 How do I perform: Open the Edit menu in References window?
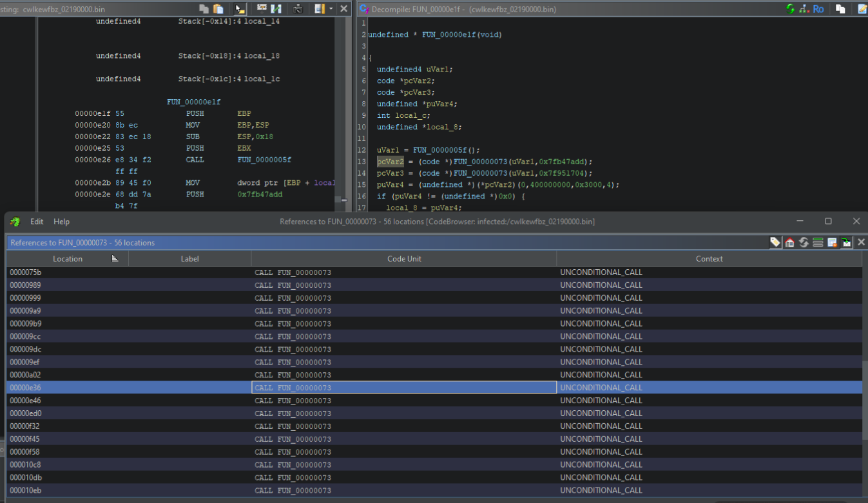pos(37,222)
